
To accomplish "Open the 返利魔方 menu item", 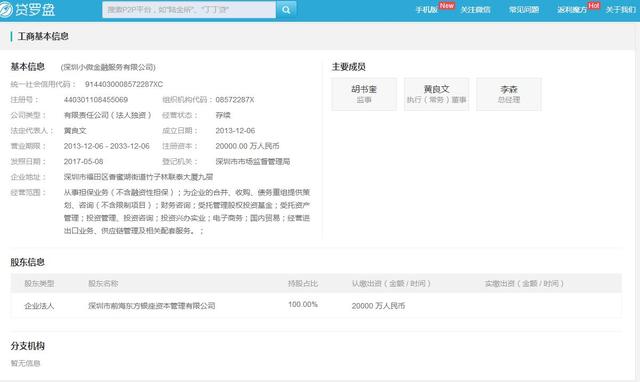I will point(572,10).
